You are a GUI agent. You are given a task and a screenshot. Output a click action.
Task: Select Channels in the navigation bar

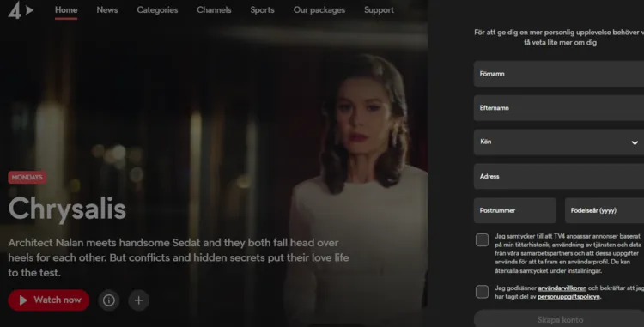click(214, 9)
